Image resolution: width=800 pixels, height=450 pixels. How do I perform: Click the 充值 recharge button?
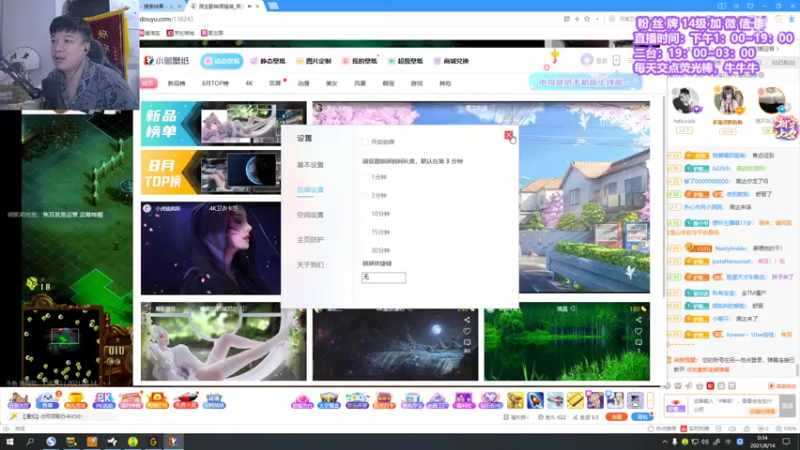(616, 417)
